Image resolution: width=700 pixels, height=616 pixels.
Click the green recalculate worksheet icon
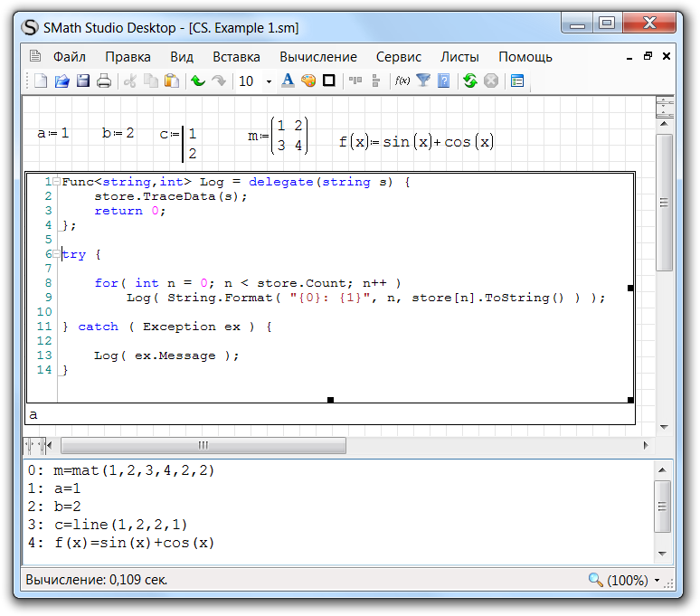click(x=469, y=81)
